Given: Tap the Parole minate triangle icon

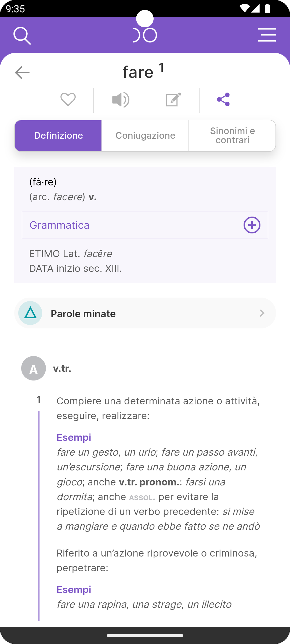Looking at the screenshot, I should tap(30, 313).
